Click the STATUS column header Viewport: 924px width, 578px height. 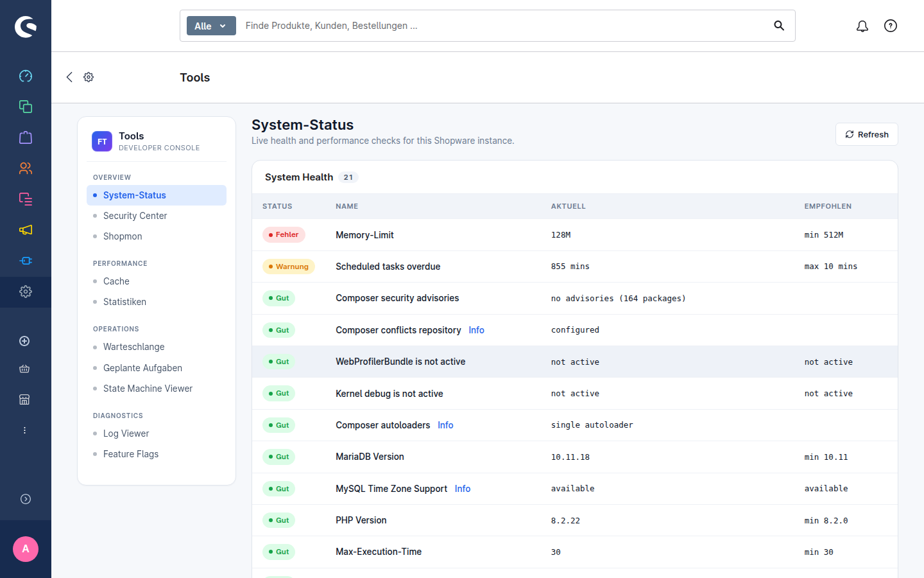click(277, 206)
